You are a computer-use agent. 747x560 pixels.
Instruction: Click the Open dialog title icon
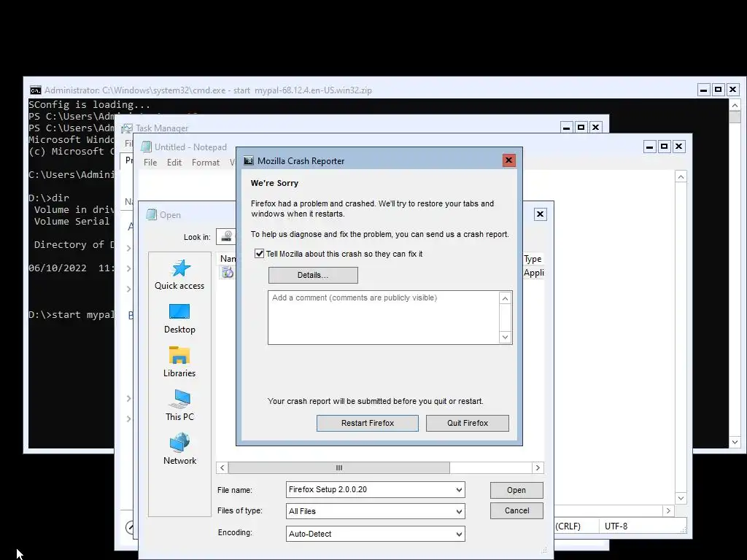[x=152, y=214]
